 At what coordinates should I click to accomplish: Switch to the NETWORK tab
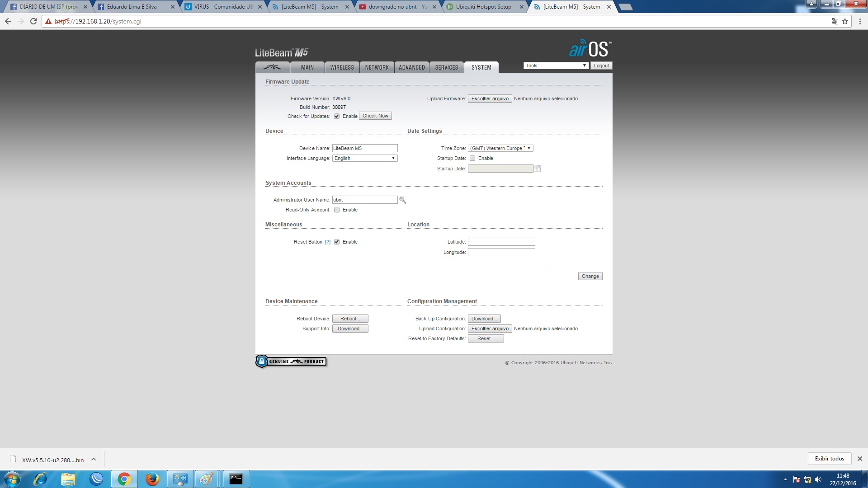click(377, 67)
